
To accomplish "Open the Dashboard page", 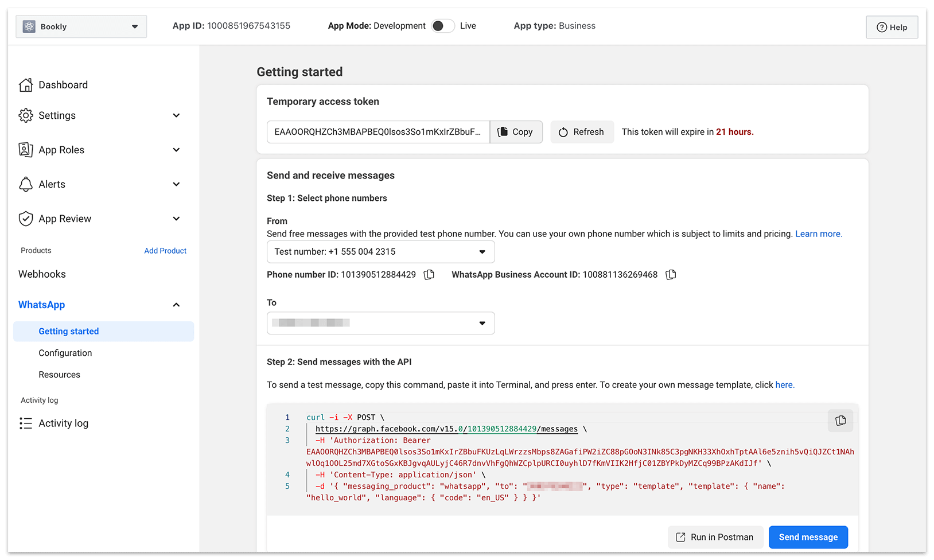I will pyautogui.click(x=63, y=85).
